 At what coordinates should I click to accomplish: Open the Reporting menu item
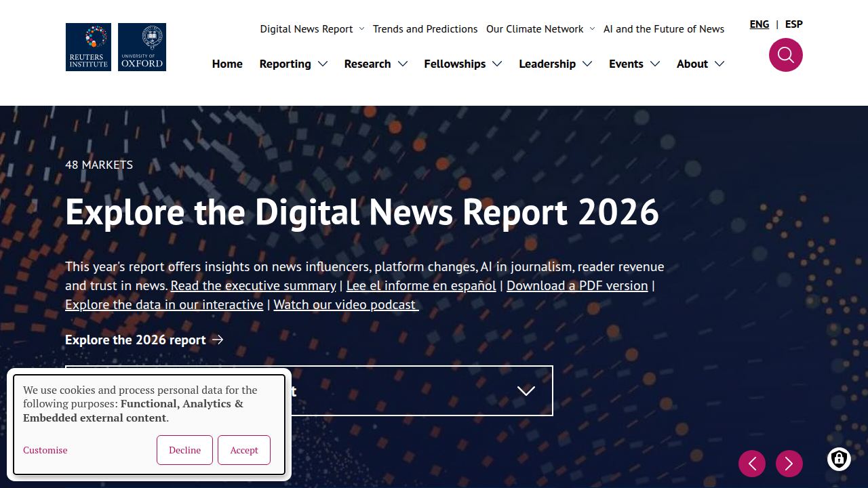[285, 64]
